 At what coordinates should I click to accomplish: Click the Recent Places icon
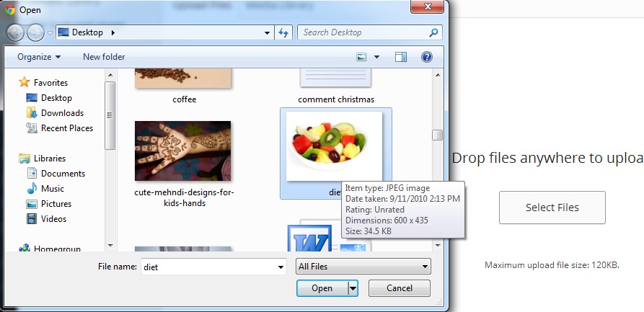coord(32,128)
